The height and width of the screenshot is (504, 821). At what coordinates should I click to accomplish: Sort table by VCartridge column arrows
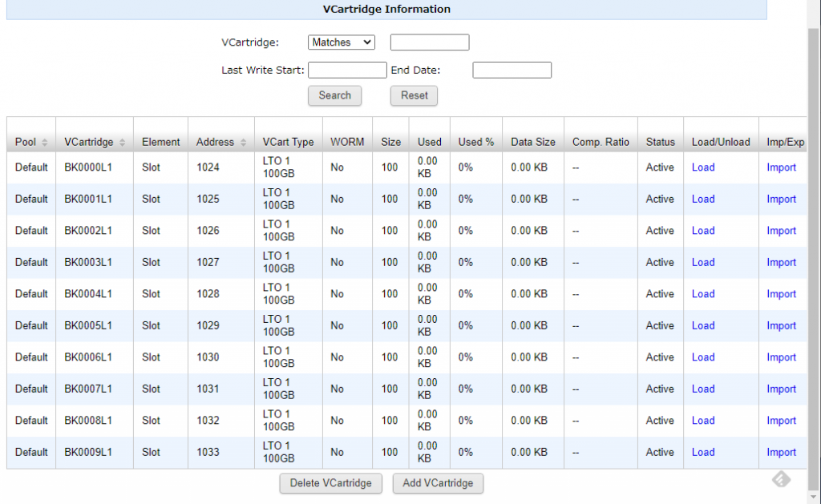[x=122, y=143]
